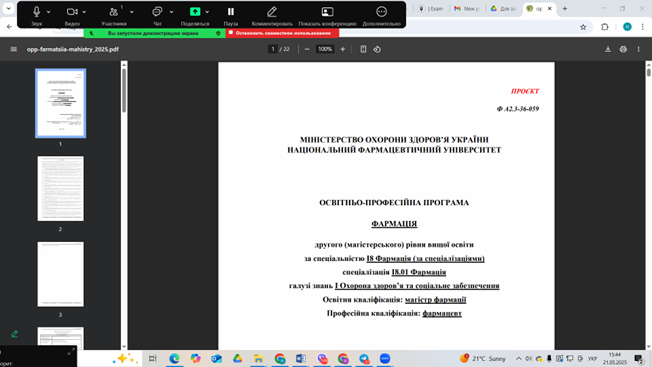Bookmark this page with the star icon
This screenshot has width=652, height=367.
[x=583, y=27]
